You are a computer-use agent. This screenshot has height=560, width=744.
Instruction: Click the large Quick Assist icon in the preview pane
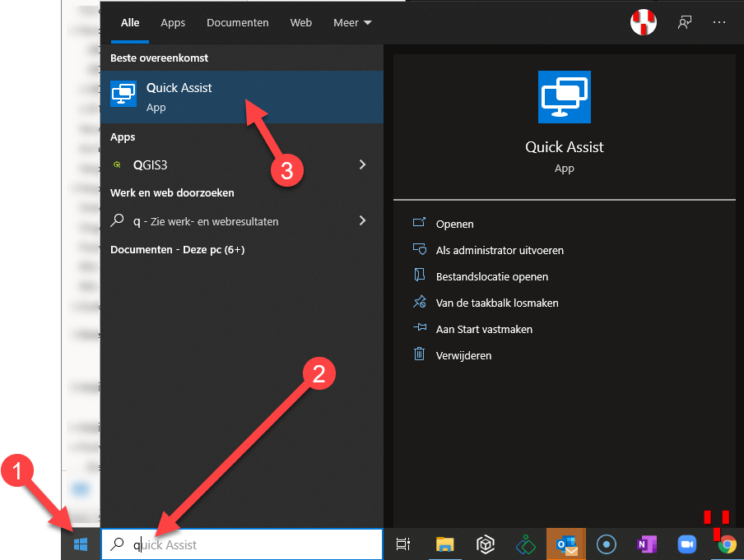[x=564, y=97]
